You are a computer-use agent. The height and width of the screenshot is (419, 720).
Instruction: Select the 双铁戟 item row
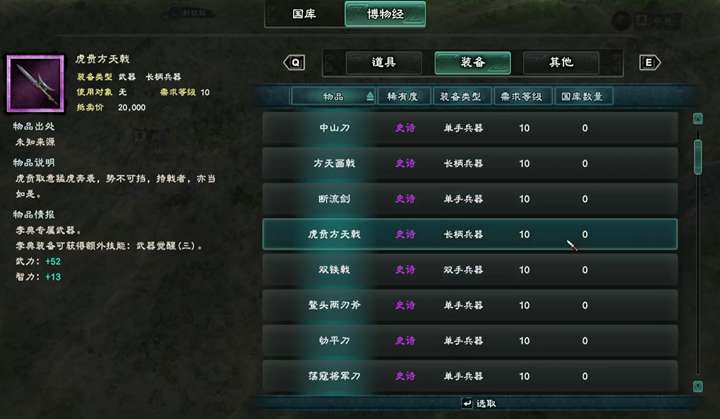pyautogui.click(x=470, y=270)
